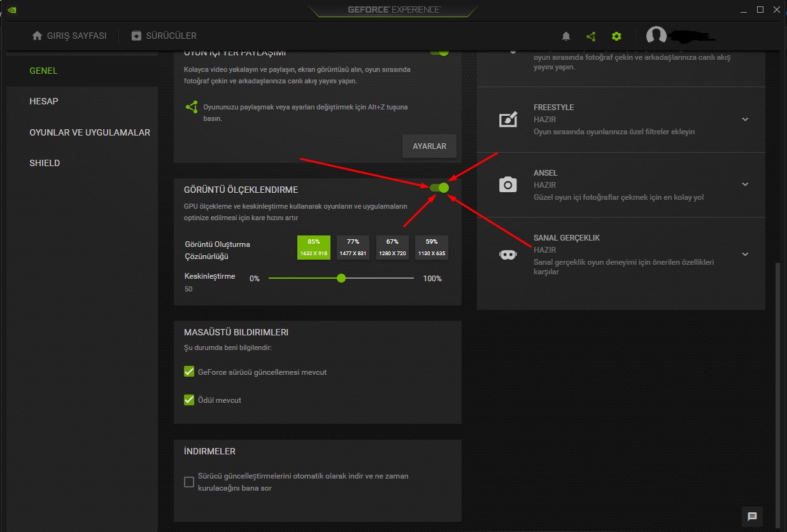Click the FREESTYLE title text
Screen dimensions: 787x532
[554, 108]
